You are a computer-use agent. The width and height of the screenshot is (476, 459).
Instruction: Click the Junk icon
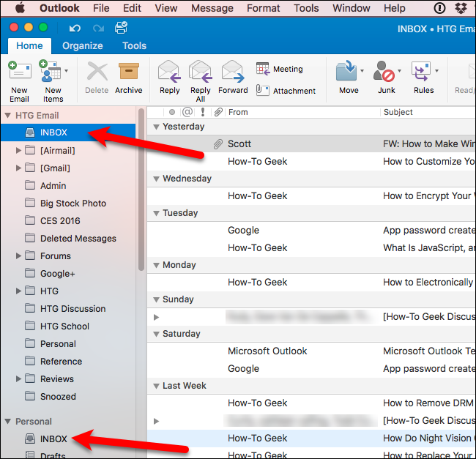(x=385, y=73)
